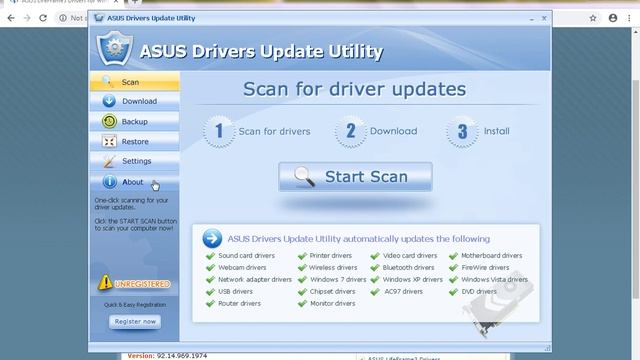Click the green check beside Motherboard drivers
Image resolution: width=640 pixels, height=360 pixels.
pos(453,256)
